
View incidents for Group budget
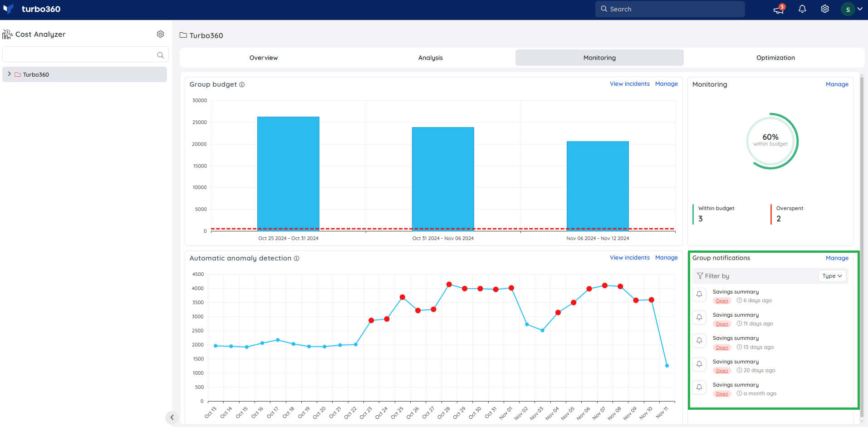(x=629, y=84)
